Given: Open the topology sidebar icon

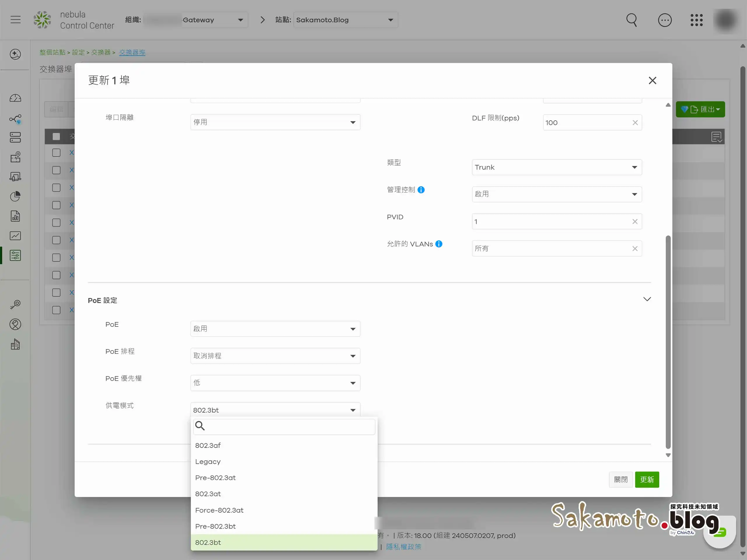Looking at the screenshot, I should click(15, 119).
